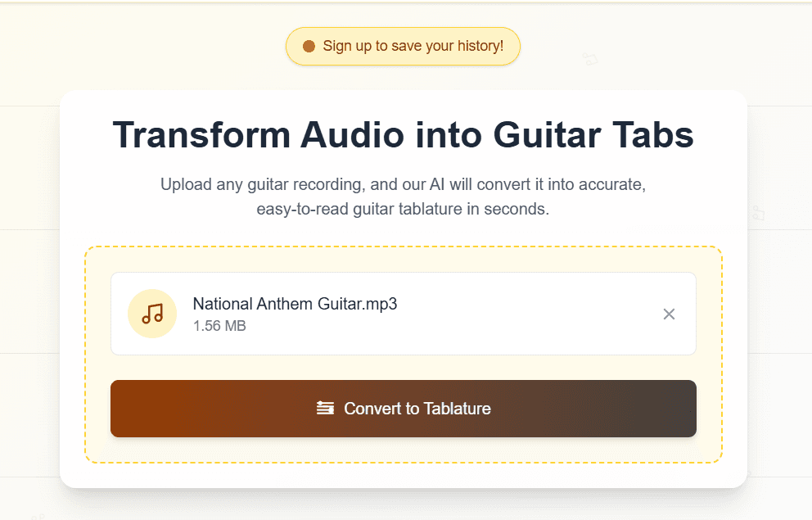Click the "Upload any guitar recording" description line

pos(403,184)
